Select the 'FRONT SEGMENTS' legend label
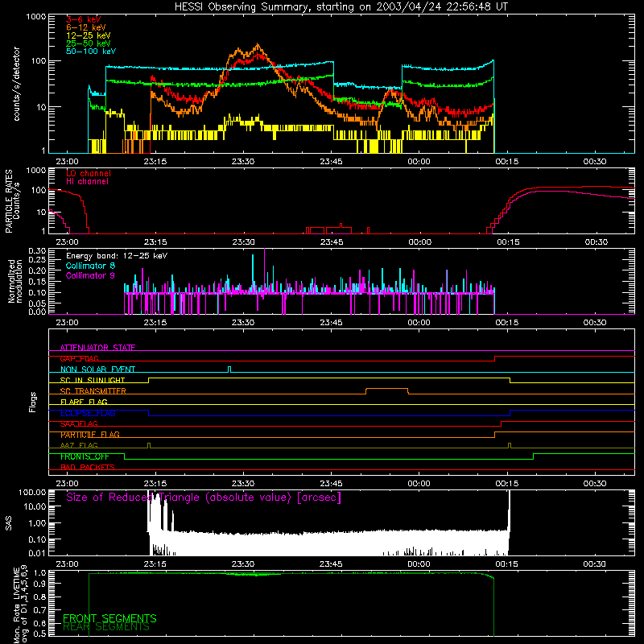The height and width of the screenshot is (644, 644). (x=109, y=618)
